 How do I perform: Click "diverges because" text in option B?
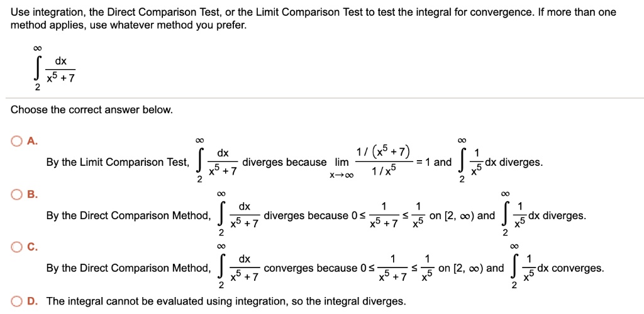coord(307,215)
